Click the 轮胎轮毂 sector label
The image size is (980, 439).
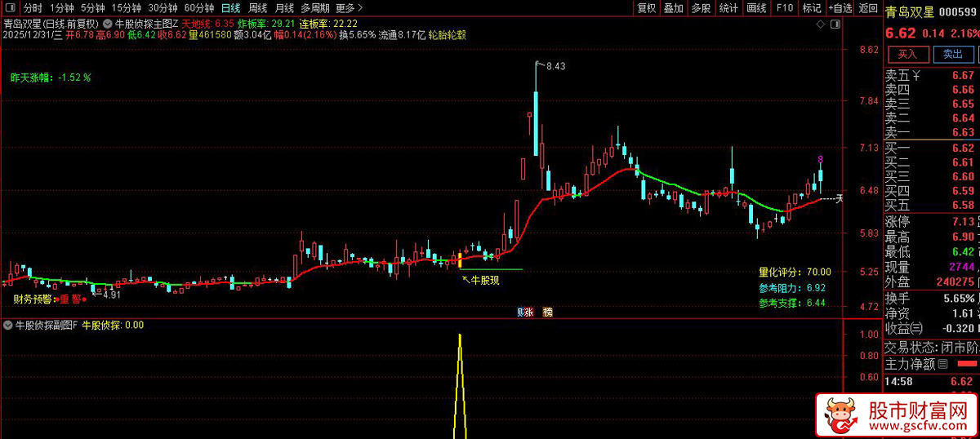tap(448, 35)
